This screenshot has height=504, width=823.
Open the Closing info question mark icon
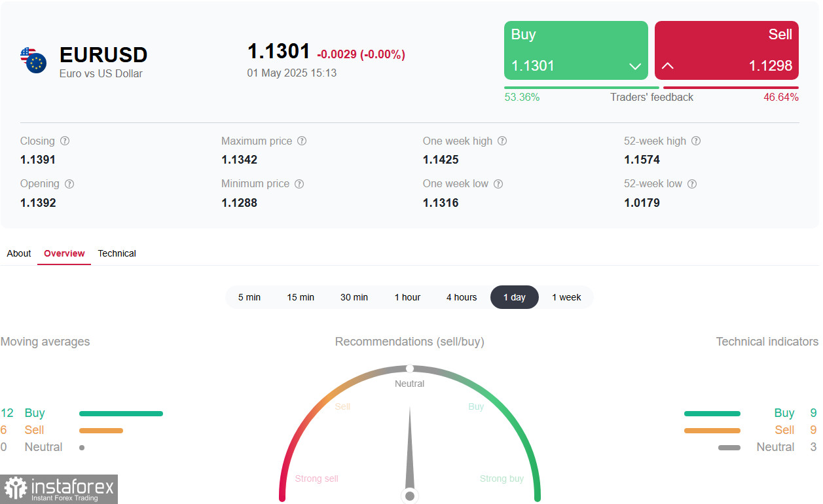65,141
